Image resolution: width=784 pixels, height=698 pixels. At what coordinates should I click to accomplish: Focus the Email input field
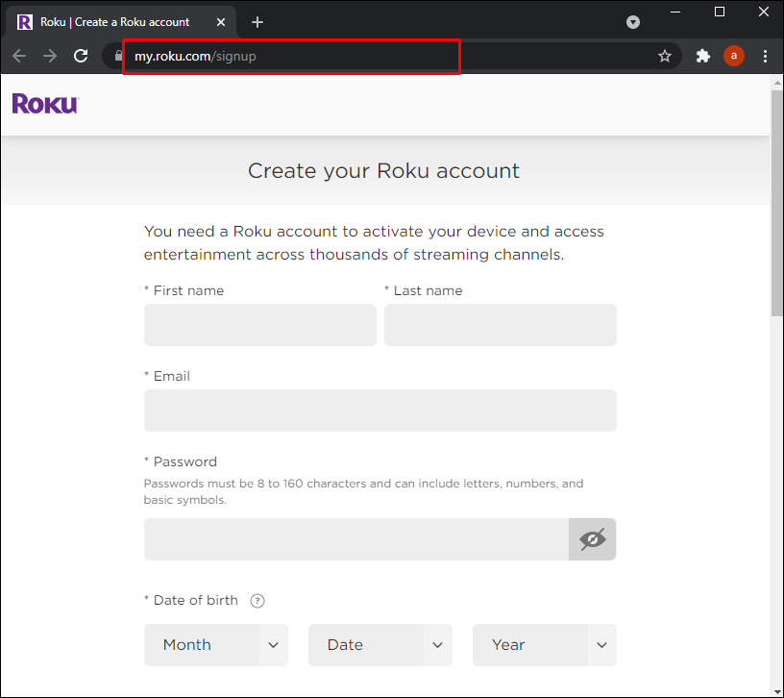click(380, 411)
